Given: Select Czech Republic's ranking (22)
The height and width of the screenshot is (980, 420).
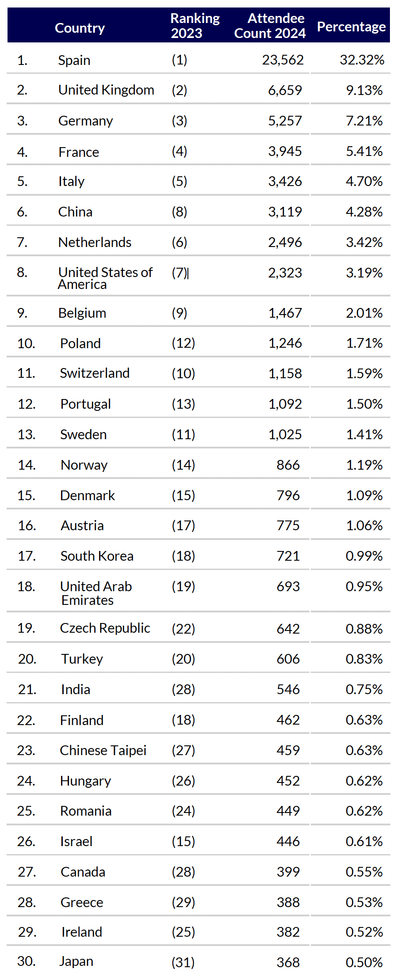Looking at the screenshot, I should 183,629.
